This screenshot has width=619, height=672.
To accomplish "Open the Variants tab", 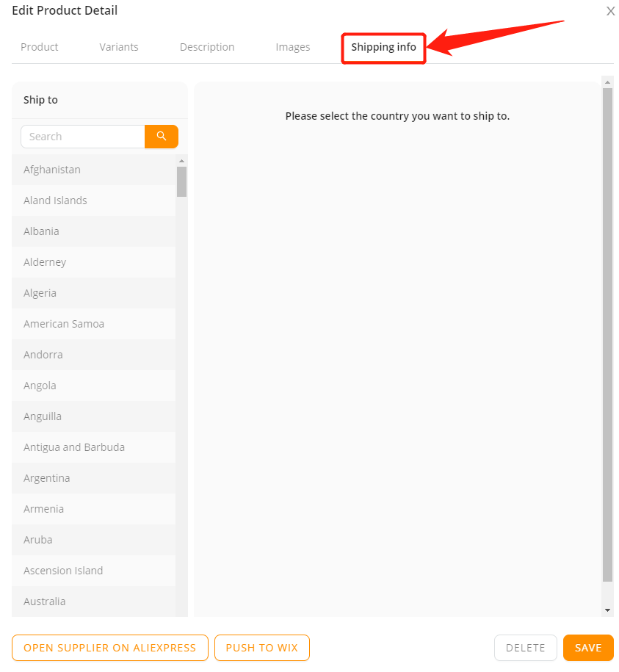I will click(x=119, y=47).
